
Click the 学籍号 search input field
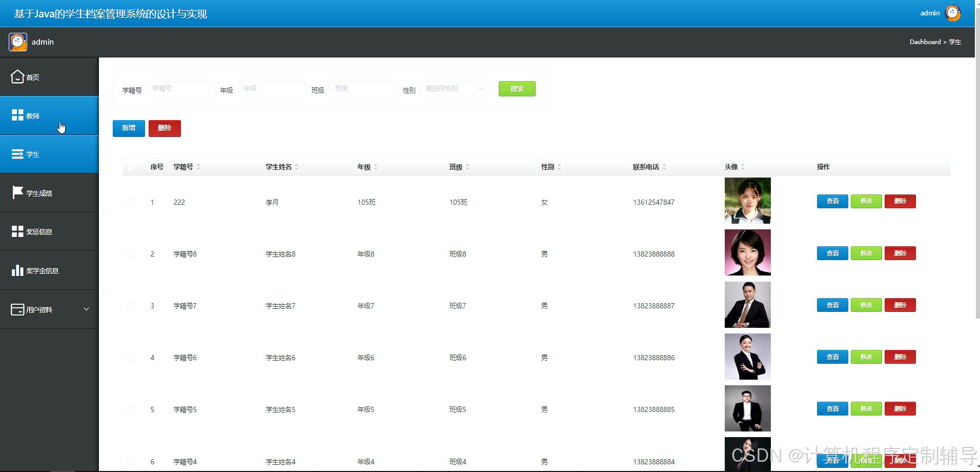[180, 89]
